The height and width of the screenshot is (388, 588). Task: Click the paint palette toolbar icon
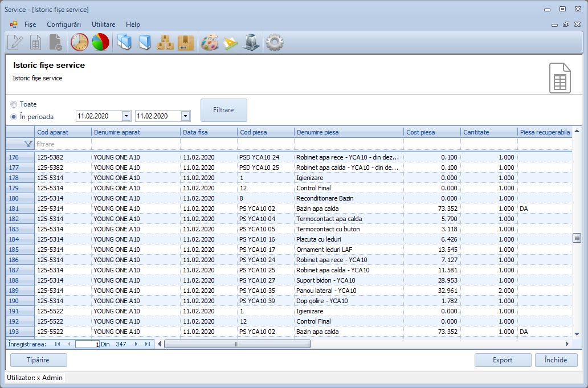coord(210,43)
